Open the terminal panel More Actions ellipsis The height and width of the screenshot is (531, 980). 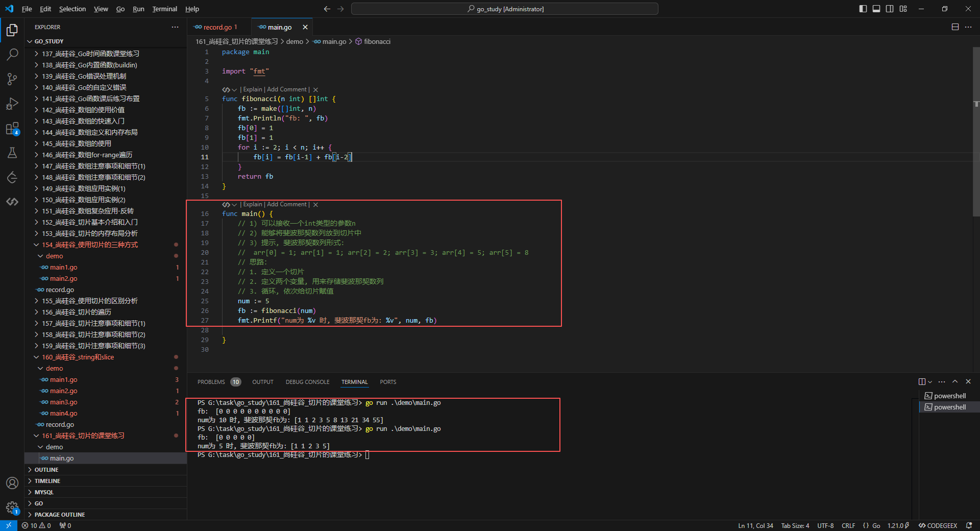[942, 382]
